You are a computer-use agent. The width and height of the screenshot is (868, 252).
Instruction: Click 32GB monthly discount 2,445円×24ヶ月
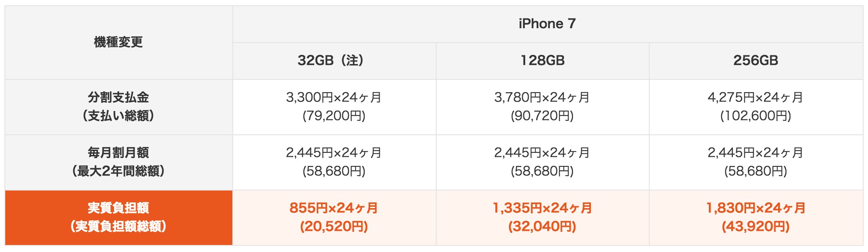334,153
